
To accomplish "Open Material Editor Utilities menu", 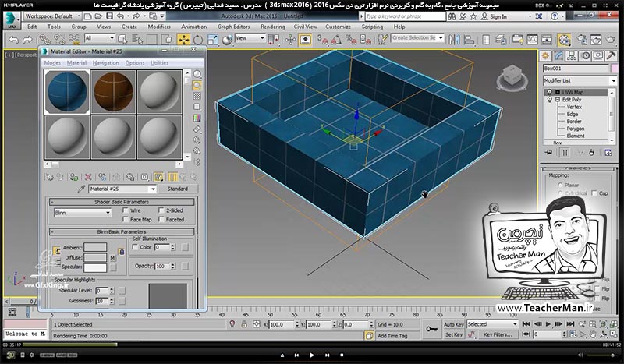I will tap(159, 63).
